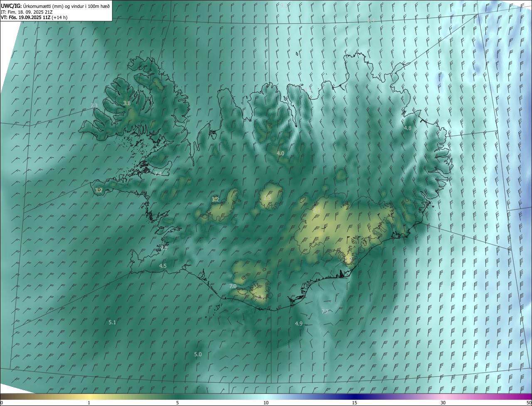Select the 'IT: Fim. 18. 09. 2025 21Z' line

tap(26, 12)
